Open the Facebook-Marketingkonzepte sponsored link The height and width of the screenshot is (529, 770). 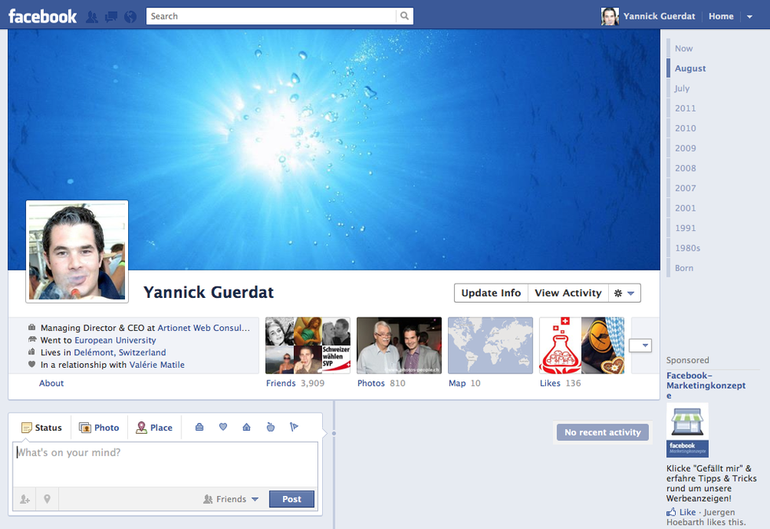point(706,386)
